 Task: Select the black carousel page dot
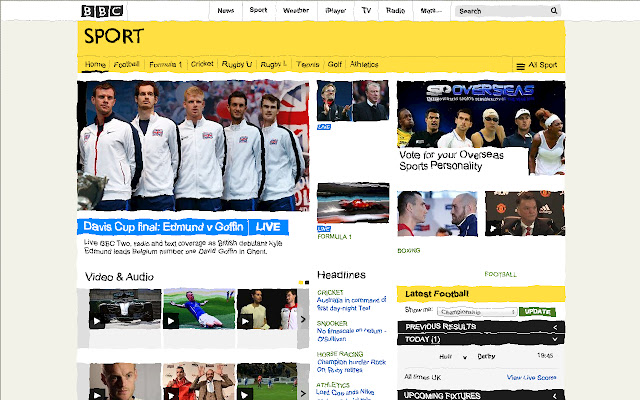[307, 282]
